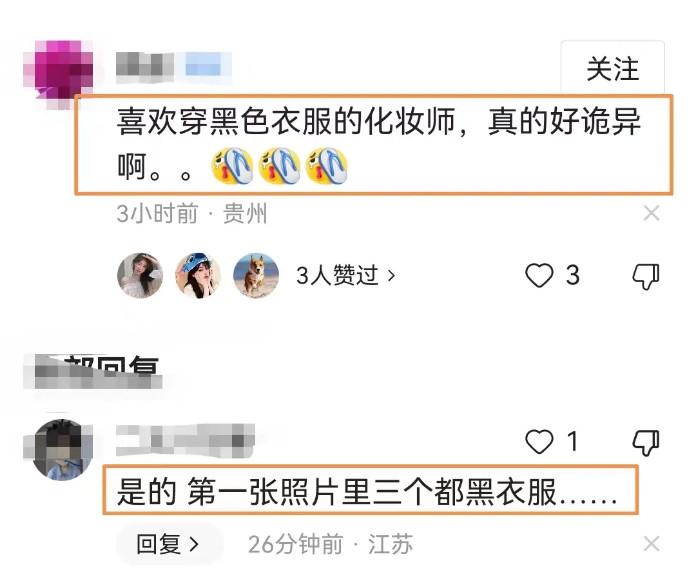Screen dimensions: 696x586
Task: Dismiss the Jiangsu reply with X icon
Action: (651, 544)
